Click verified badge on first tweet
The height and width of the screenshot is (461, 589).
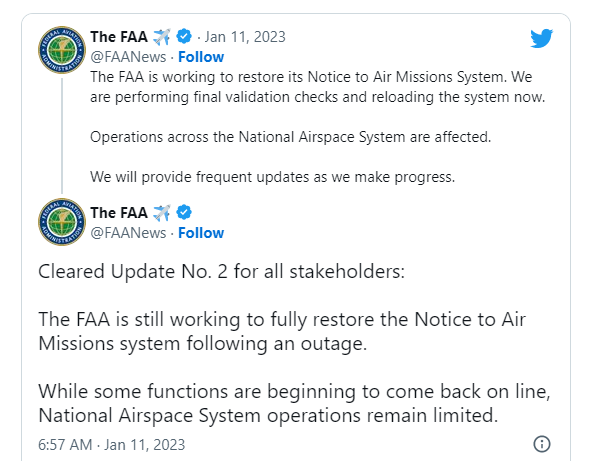pos(184,37)
